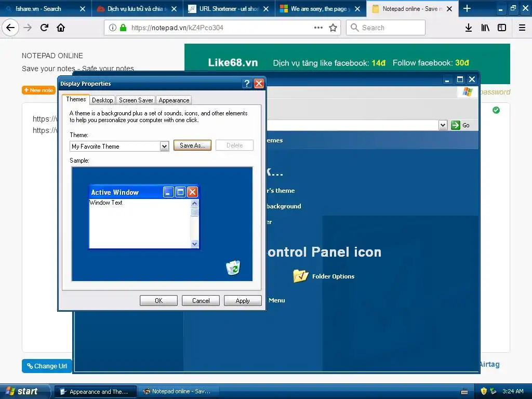Click Cancel in Display Properties
This screenshot has height=399, width=532.
click(x=201, y=301)
